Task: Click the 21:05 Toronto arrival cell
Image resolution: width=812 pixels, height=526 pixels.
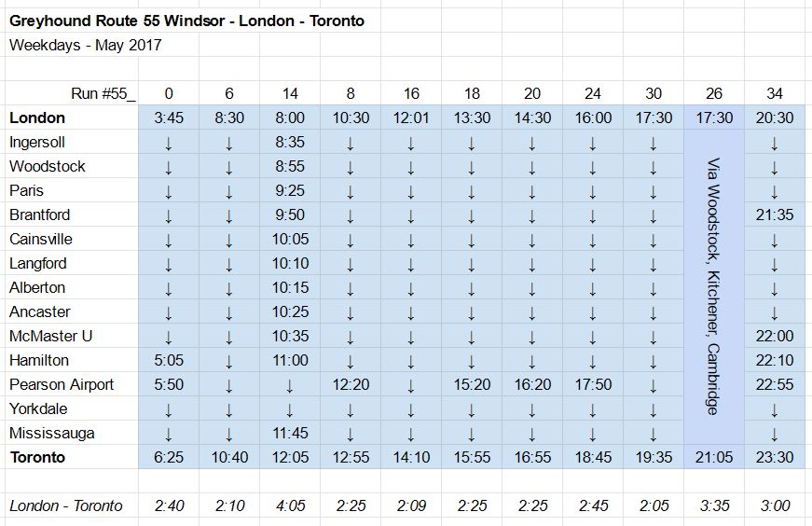Action: [713, 457]
